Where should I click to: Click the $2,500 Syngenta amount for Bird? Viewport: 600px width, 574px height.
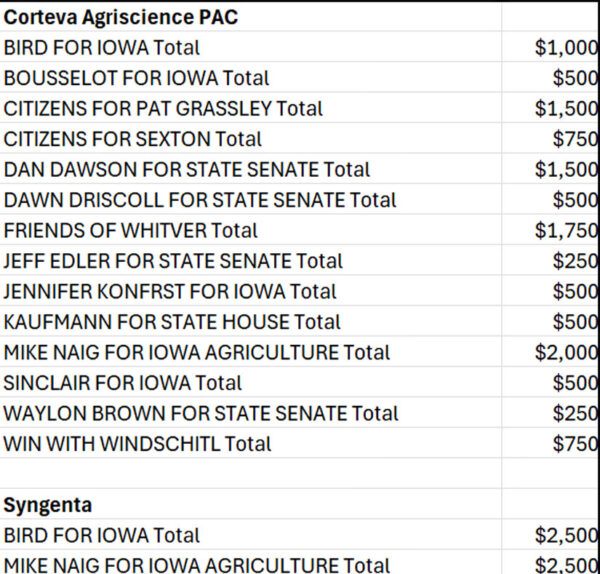tap(566, 535)
